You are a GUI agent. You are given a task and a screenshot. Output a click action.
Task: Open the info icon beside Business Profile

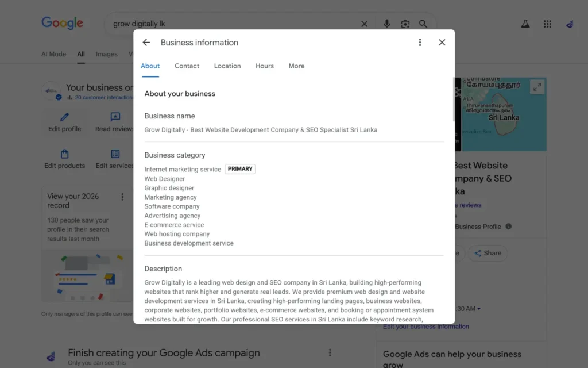point(509,227)
